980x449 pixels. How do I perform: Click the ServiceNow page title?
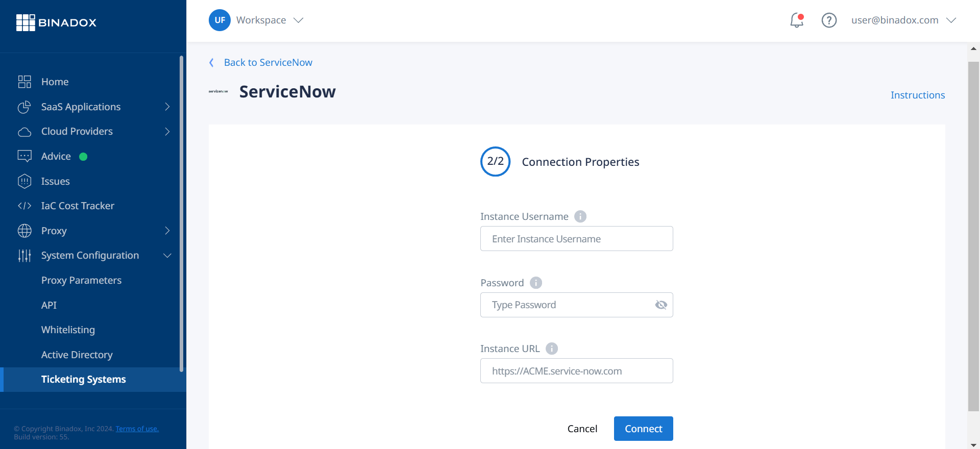287,92
